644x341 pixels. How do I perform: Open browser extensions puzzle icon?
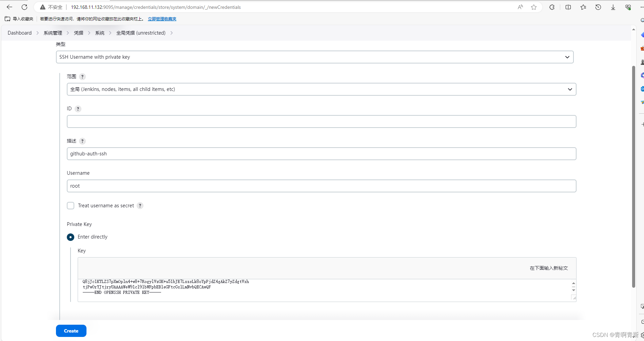click(x=552, y=7)
